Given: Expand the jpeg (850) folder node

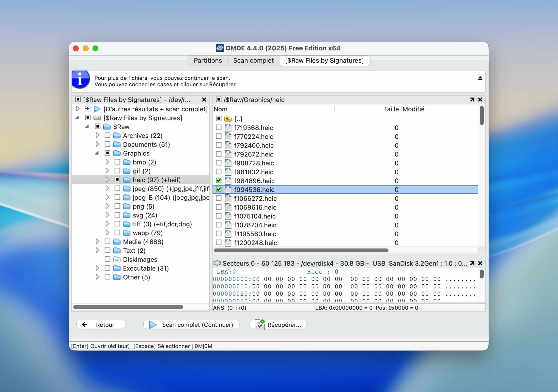Looking at the screenshot, I should click(x=107, y=189).
